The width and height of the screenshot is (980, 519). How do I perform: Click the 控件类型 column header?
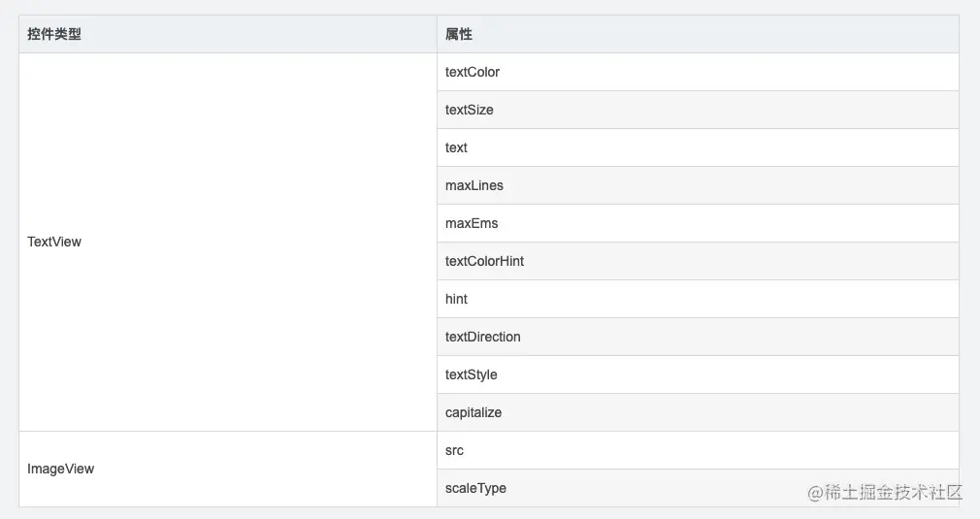[54, 34]
